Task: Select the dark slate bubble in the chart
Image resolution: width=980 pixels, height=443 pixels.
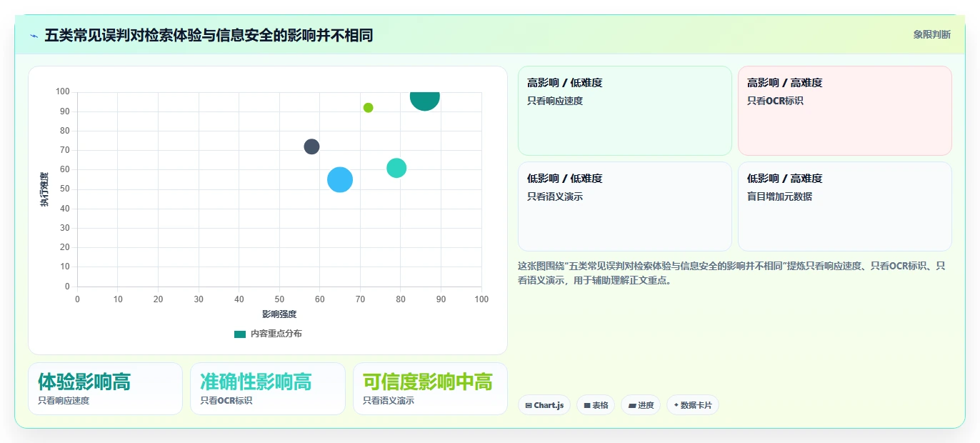Action: 311,146
